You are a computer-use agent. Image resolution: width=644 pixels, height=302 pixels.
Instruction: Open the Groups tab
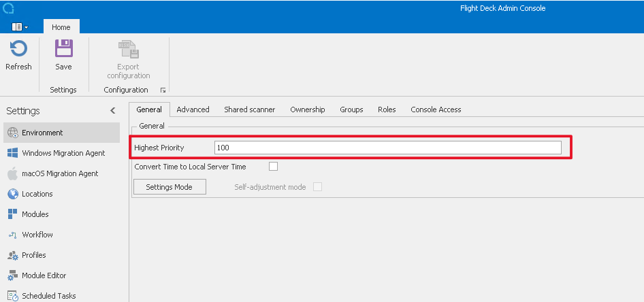click(x=351, y=110)
